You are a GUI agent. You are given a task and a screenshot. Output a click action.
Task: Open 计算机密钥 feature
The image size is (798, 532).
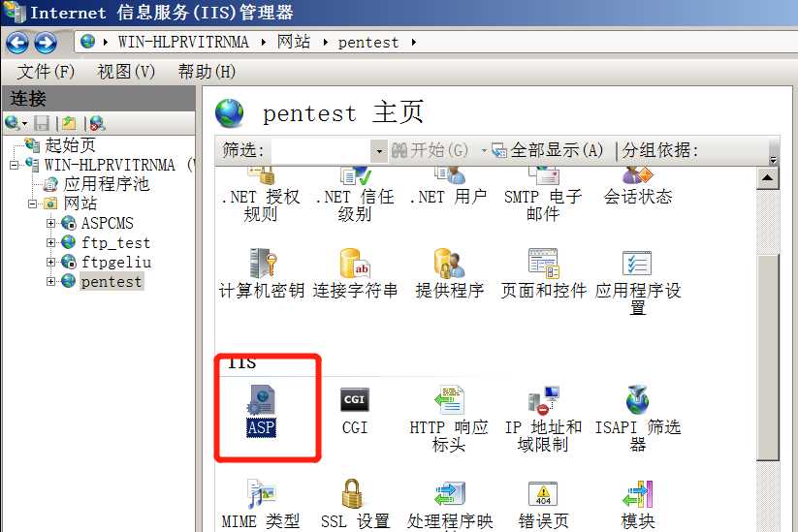coord(262,273)
